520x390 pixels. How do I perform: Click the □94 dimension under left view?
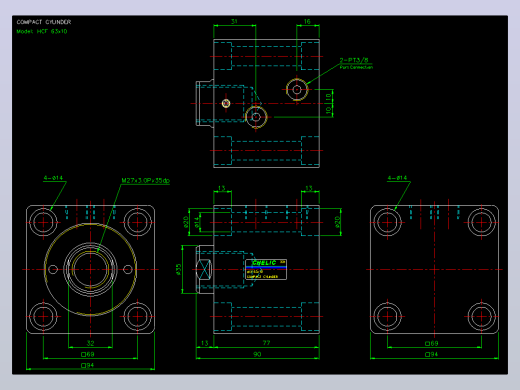point(88,365)
